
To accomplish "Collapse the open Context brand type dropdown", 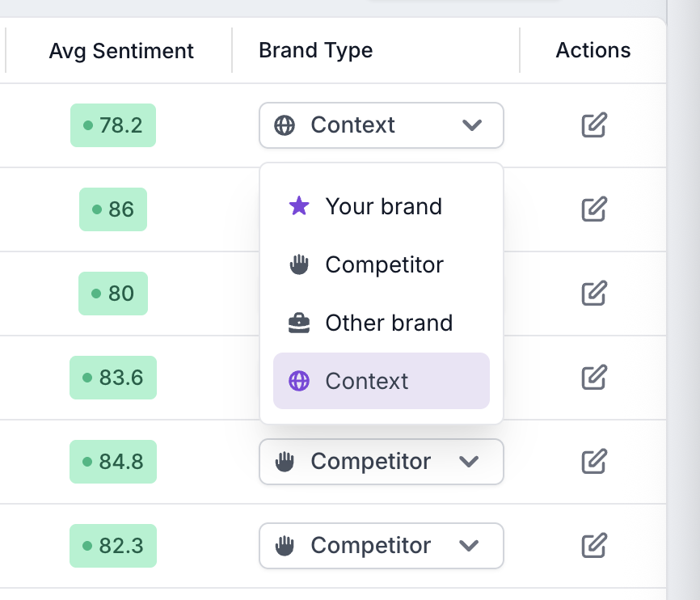I will click(x=382, y=125).
